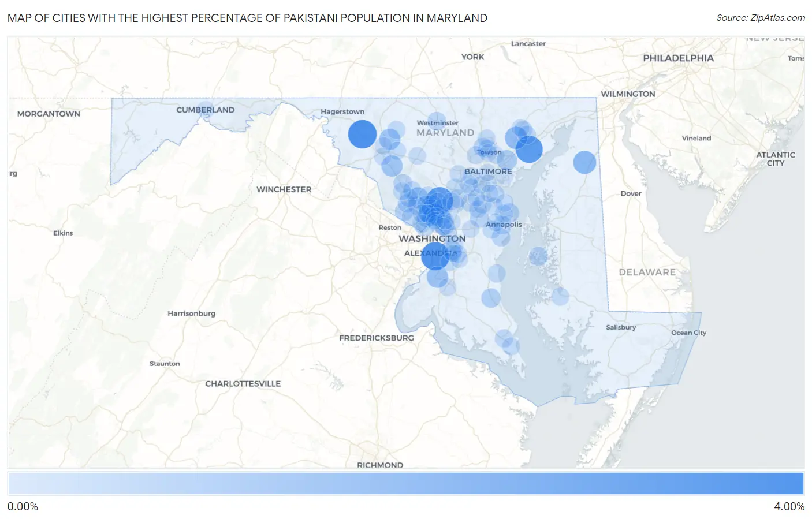812x519 pixels.
Task: Click the bubble on the Eastern Shore near the bay
Action: [538, 256]
